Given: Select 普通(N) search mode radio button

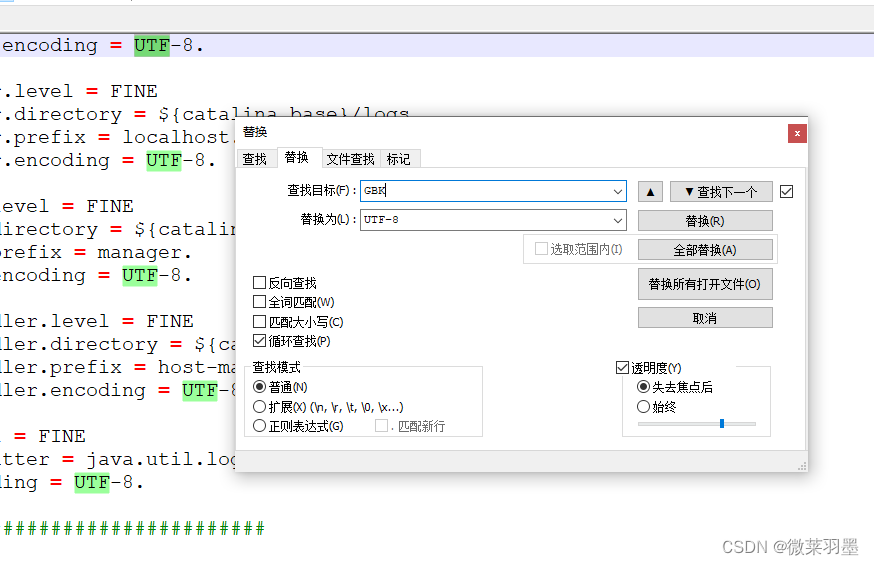Looking at the screenshot, I should coord(259,387).
